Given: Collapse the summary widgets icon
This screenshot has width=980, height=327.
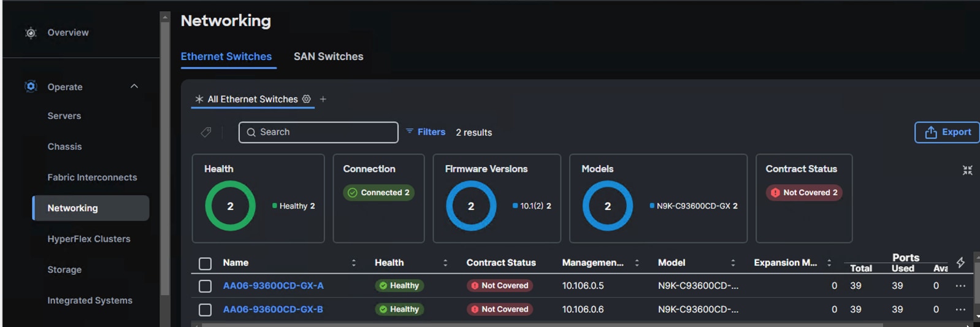Looking at the screenshot, I should [x=968, y=170].
